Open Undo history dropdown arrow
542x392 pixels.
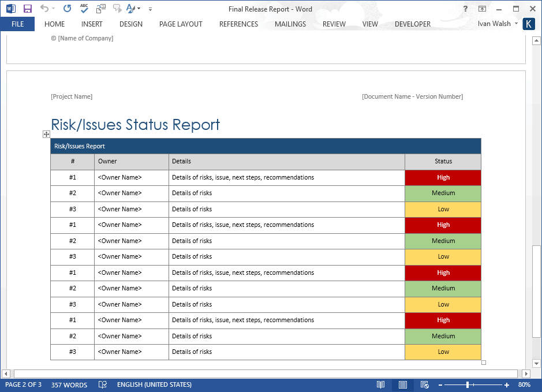pyautogui.click(x=53, y=9)
